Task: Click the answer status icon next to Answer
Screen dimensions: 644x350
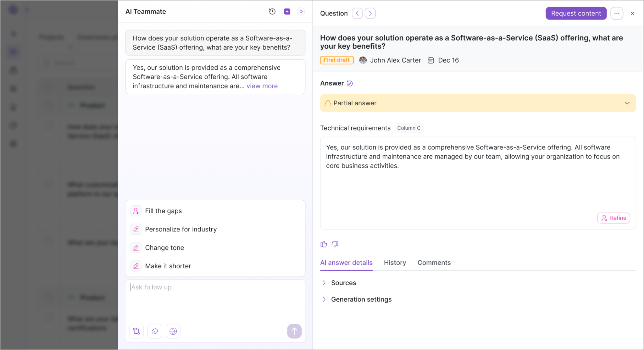Action: click(x=350, y=83)
